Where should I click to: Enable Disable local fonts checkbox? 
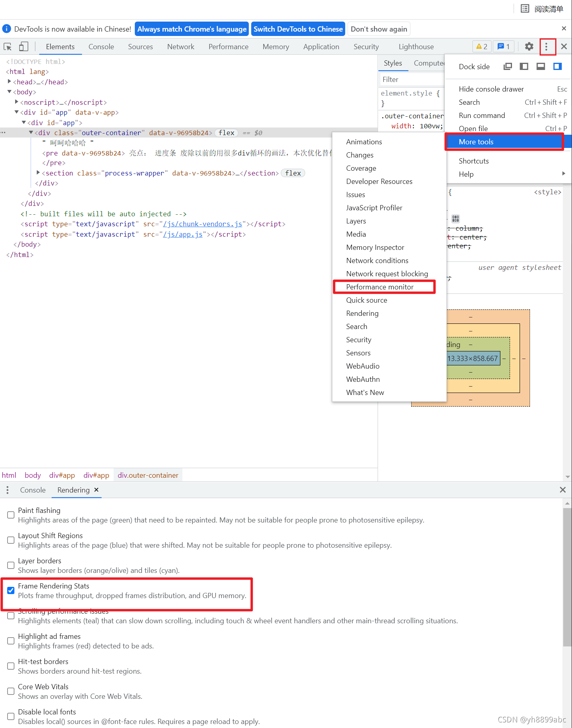(x=11, y=716)
